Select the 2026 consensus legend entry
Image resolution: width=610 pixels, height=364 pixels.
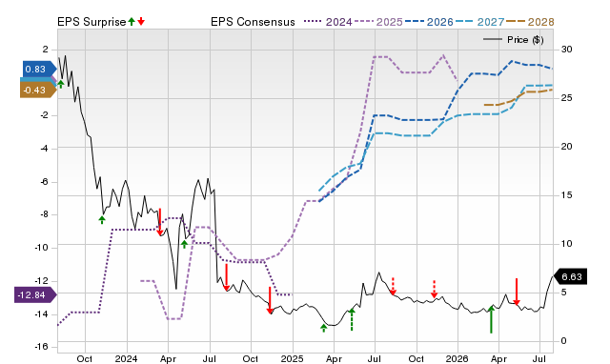(x=429, y=22)
